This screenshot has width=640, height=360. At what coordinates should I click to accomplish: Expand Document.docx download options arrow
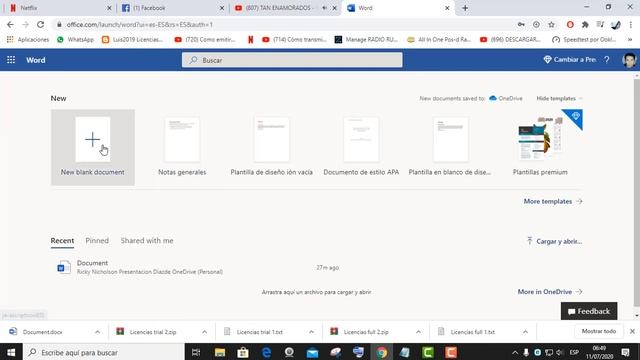click(x=97, y=332)
